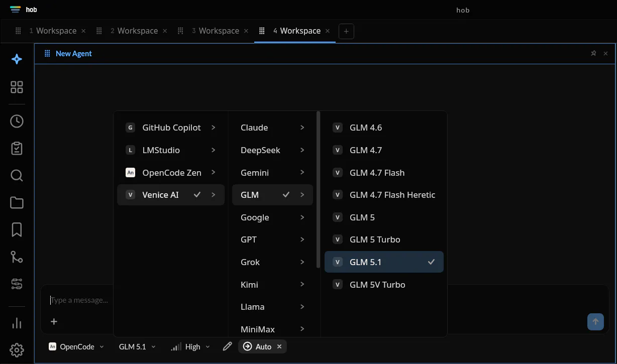617x364 pixels.
Task: Click the grid icon beside New Agent title
Action: 47,53
